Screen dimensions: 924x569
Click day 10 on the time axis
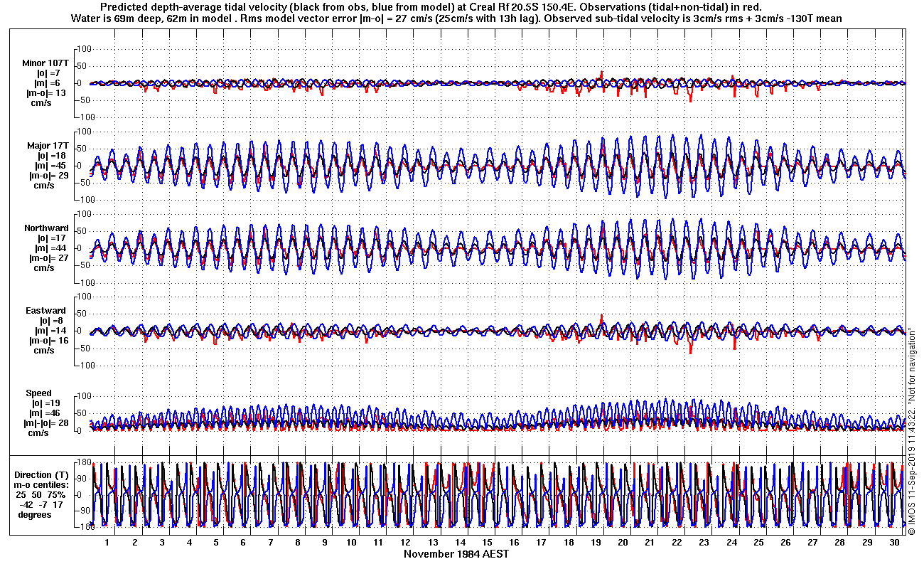pos(351,542)
